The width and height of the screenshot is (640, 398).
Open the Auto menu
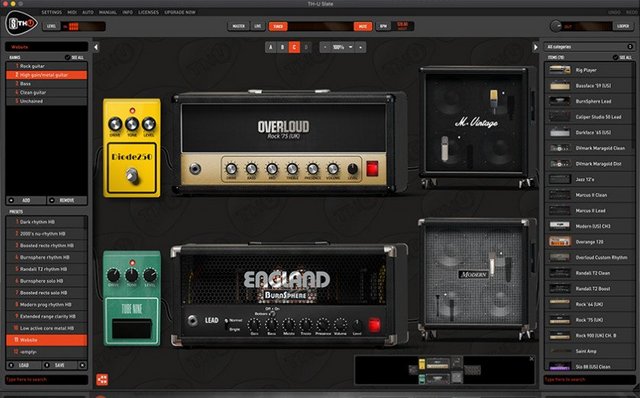tap(88, 12)
